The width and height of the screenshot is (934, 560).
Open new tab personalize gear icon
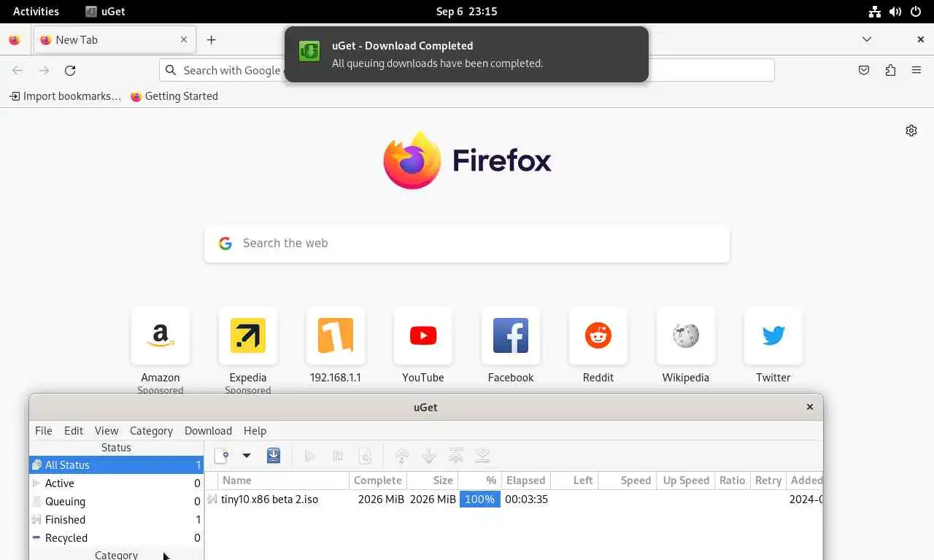[911, 131]
